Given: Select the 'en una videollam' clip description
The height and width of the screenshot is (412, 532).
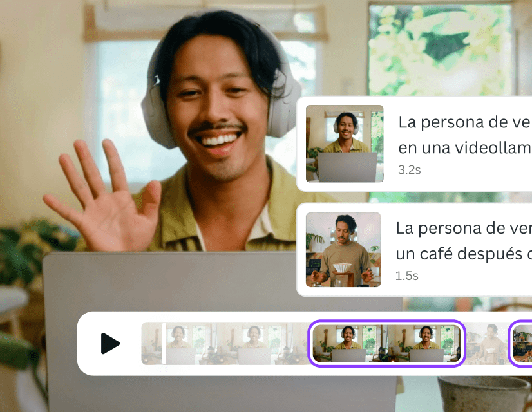Looking at the screenshot, I should tap(464, 148).
